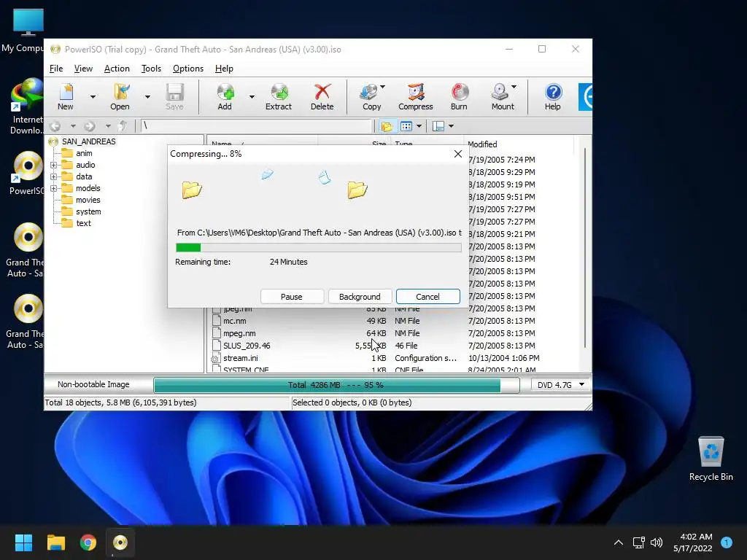Expand the data folder in tree
This screenshot has height=560, width=747.
53,176
